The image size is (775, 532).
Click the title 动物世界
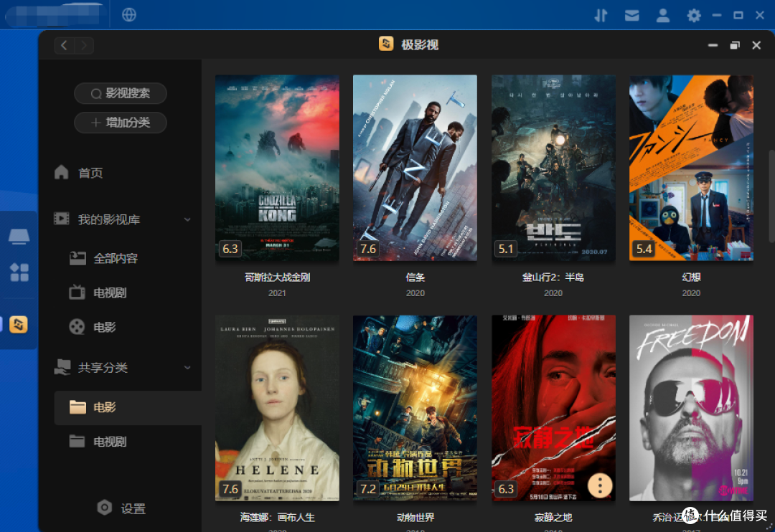click(x=415, y=517)
